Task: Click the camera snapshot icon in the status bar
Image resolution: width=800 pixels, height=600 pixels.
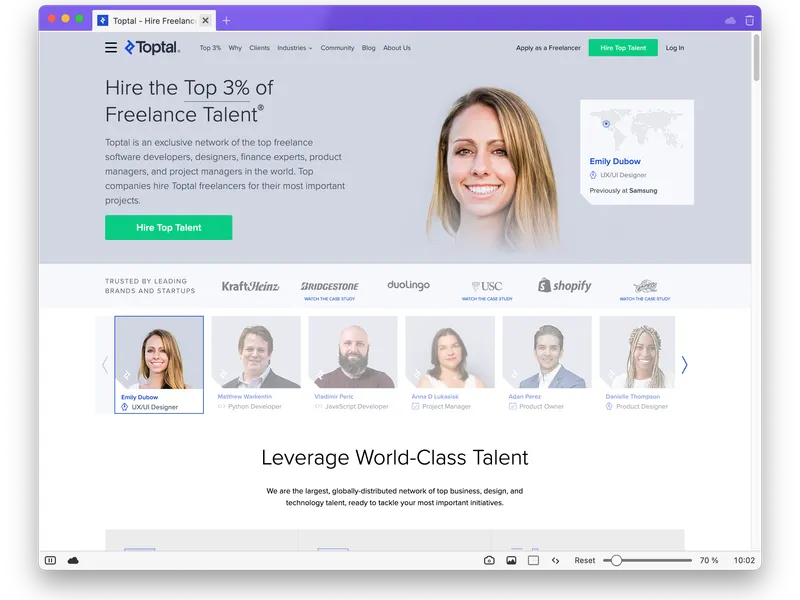Action: coord(489,560)
